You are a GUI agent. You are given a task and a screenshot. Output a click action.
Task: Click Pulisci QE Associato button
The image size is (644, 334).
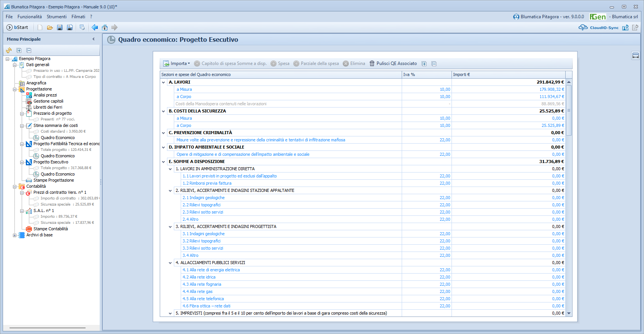(393, 63)
